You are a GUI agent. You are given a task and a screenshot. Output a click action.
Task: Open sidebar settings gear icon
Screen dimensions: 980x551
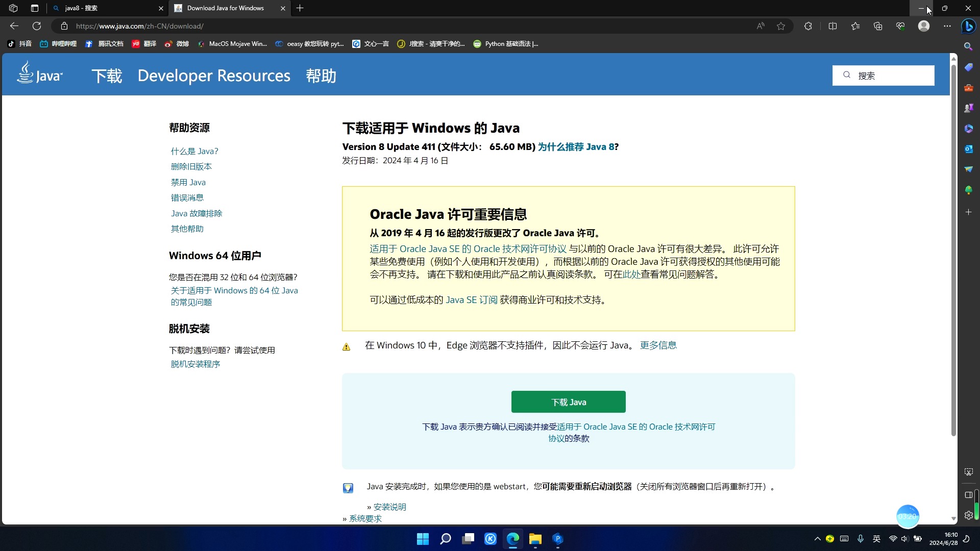click(x=968, y=515)
